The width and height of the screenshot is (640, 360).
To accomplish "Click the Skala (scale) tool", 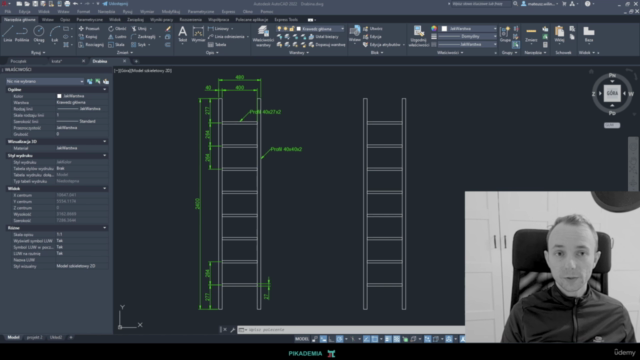I will [116, 44].
